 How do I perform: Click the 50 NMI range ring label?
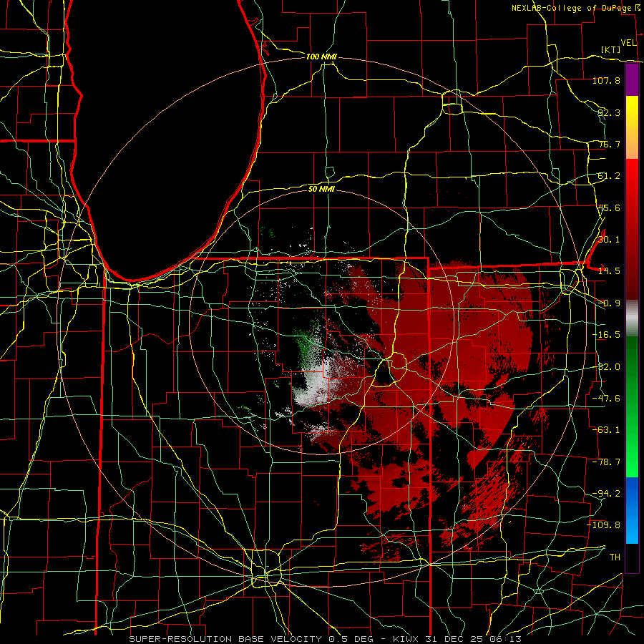(x=321, y=190)
